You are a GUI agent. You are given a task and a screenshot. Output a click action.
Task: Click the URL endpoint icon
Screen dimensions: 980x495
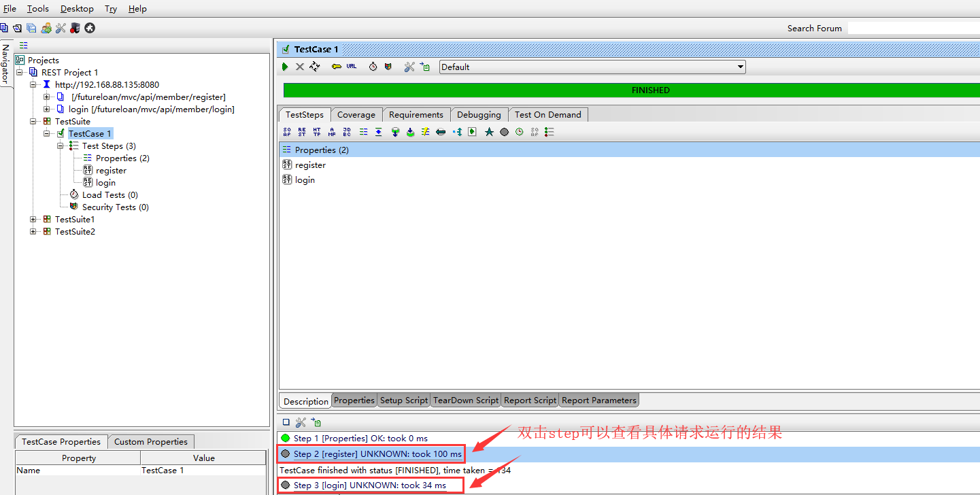tap(351, 67)
